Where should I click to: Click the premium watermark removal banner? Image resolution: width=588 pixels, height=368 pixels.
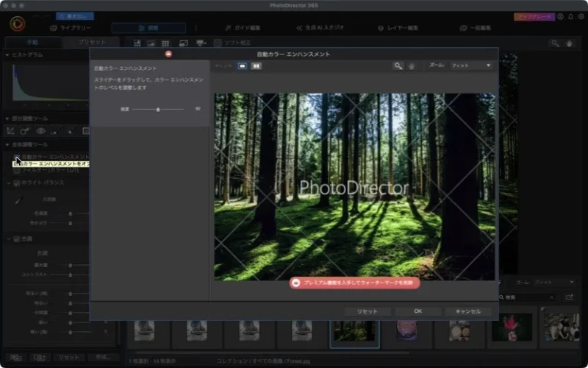click(354, 283)
